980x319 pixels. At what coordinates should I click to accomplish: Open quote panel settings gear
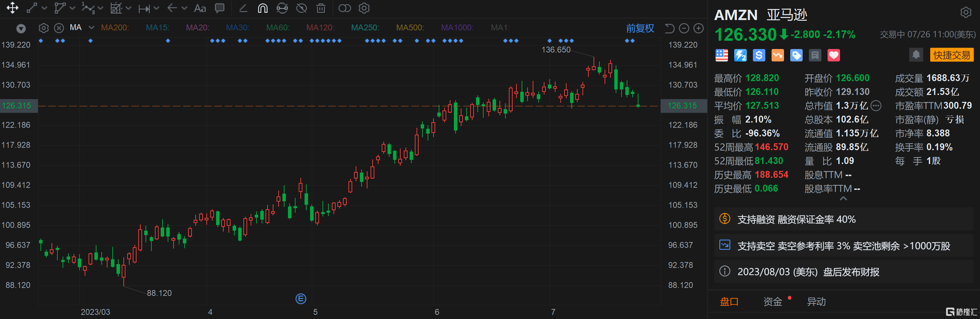point(965,12)
